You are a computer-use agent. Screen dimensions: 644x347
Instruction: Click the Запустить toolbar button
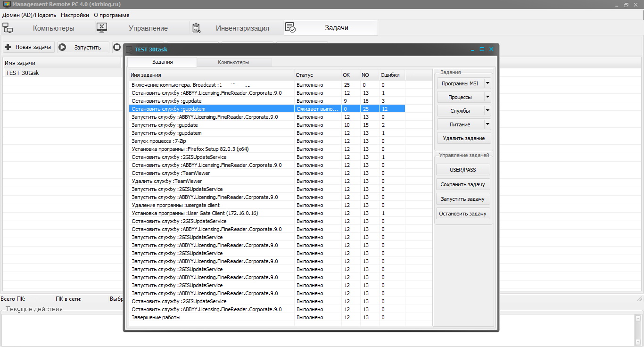83,47
